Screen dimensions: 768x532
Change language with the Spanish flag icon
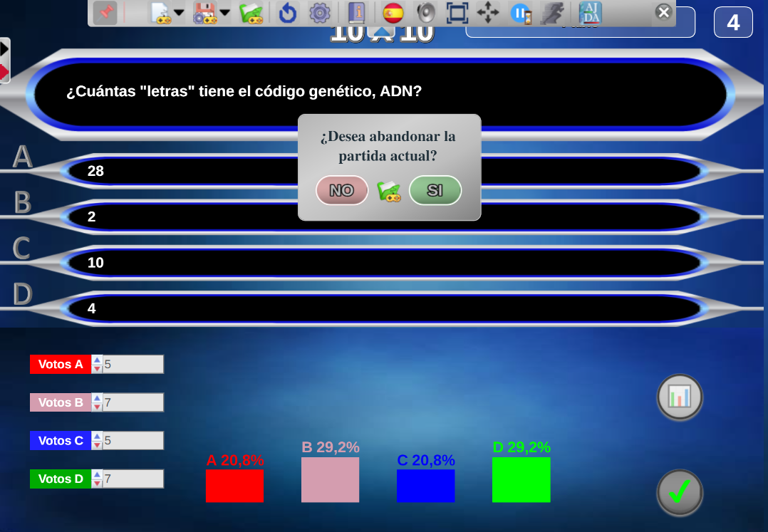[x=393, y=13]
